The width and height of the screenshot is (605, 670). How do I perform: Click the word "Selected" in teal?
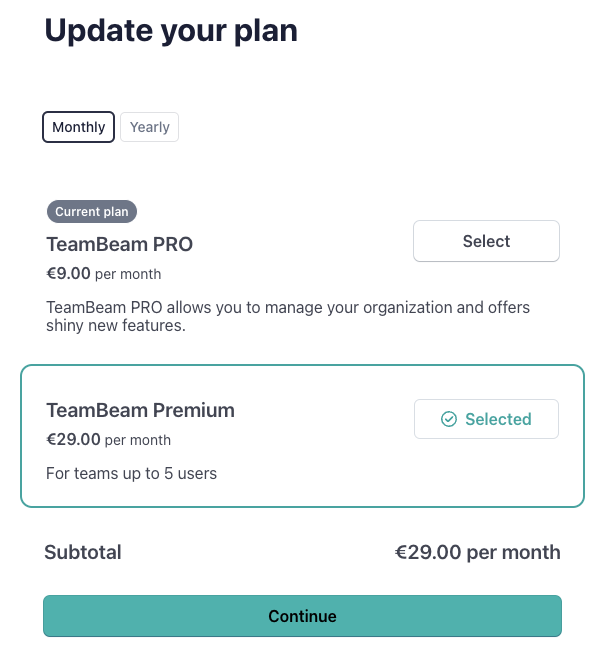pyautogui.click(x=498, y=419)
